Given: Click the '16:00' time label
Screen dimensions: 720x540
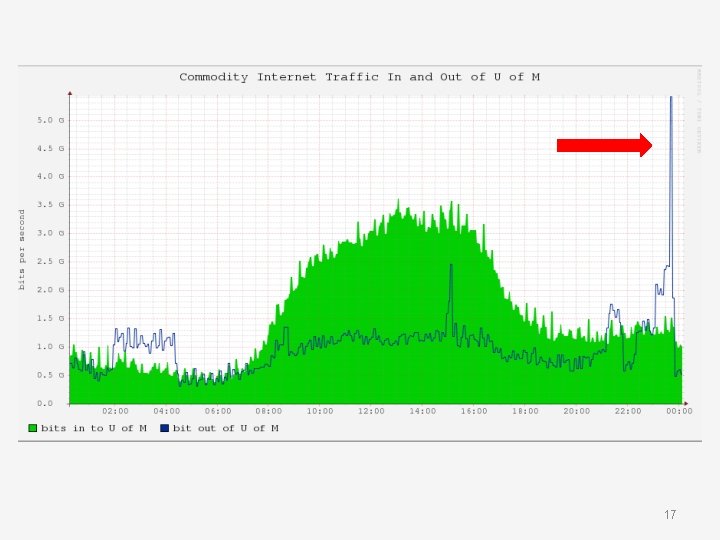Looking at the screenshot, I should pos(474,411).
